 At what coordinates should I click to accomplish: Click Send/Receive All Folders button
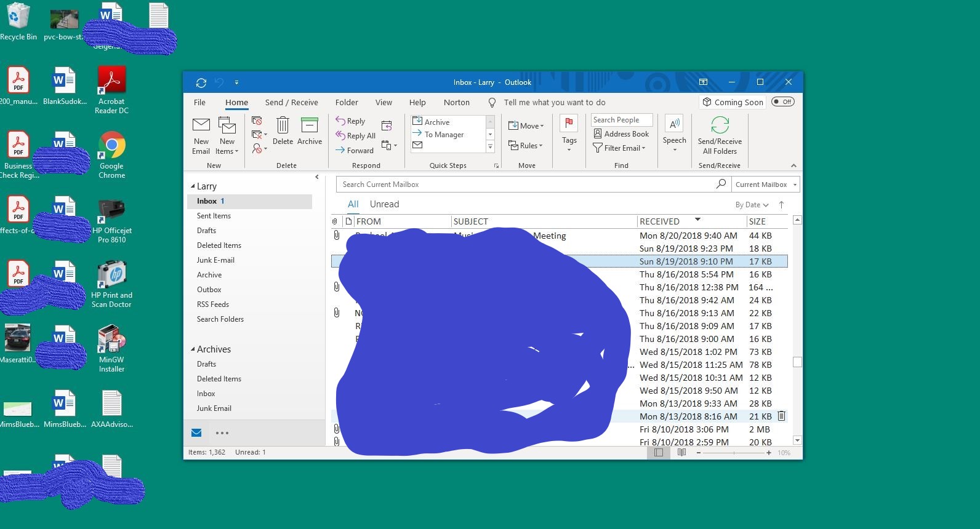720,135
